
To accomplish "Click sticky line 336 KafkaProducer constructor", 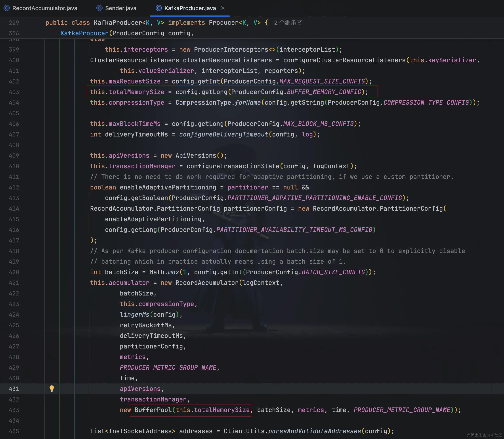I will (x=127, y=33).
